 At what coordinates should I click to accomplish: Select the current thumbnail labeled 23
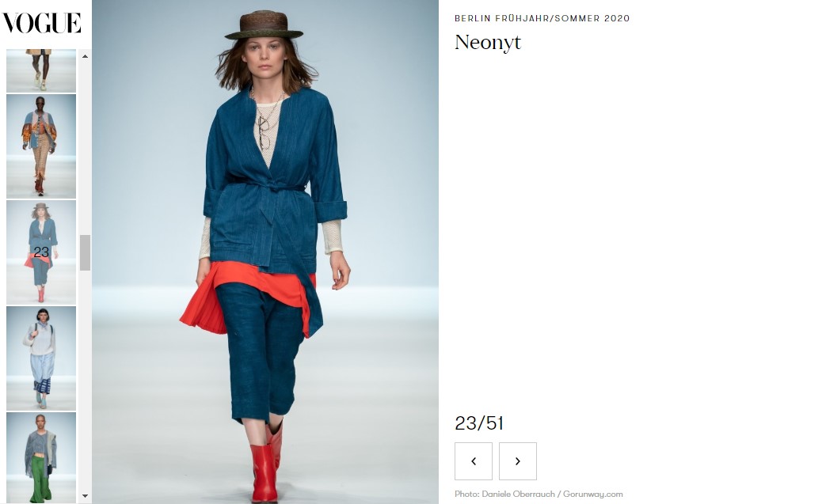pyautogui.click(x=41, y=252)
